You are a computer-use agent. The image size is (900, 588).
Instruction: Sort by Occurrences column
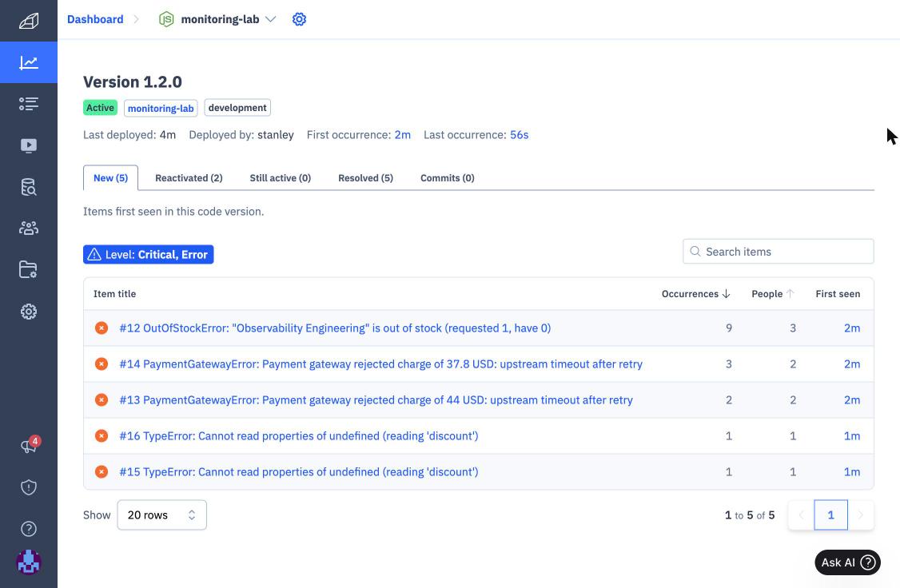(695, 294)
